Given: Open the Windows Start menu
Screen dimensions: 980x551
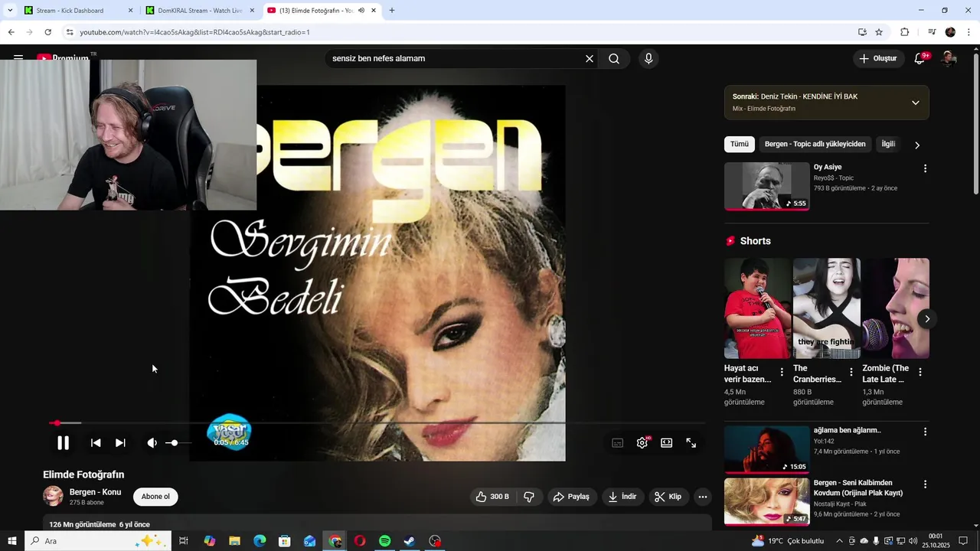Looking at the screenshot, I should [12, 541].
